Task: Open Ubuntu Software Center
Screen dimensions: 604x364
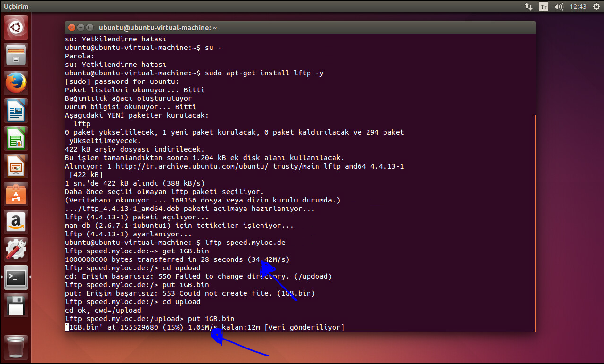Action: coord(16,194)
